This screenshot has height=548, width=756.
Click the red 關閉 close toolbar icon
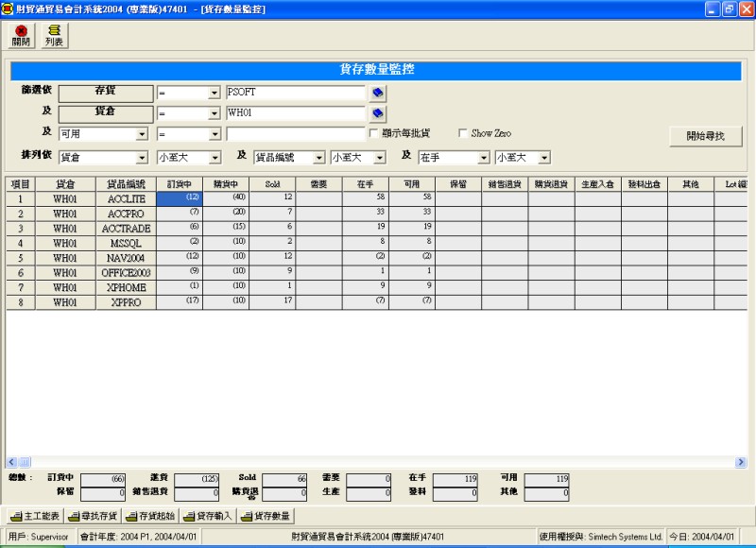pos(21,36)
